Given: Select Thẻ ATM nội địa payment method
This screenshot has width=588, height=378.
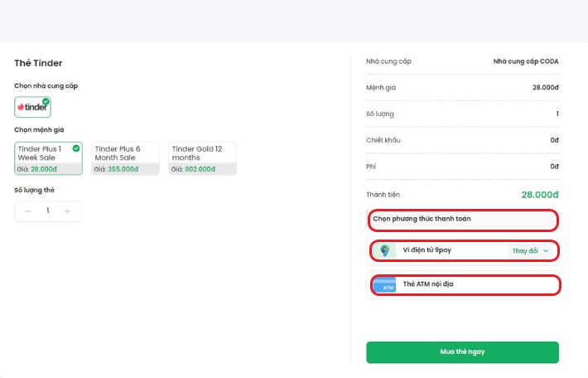Looking at the screenshot, I should 462,284.
